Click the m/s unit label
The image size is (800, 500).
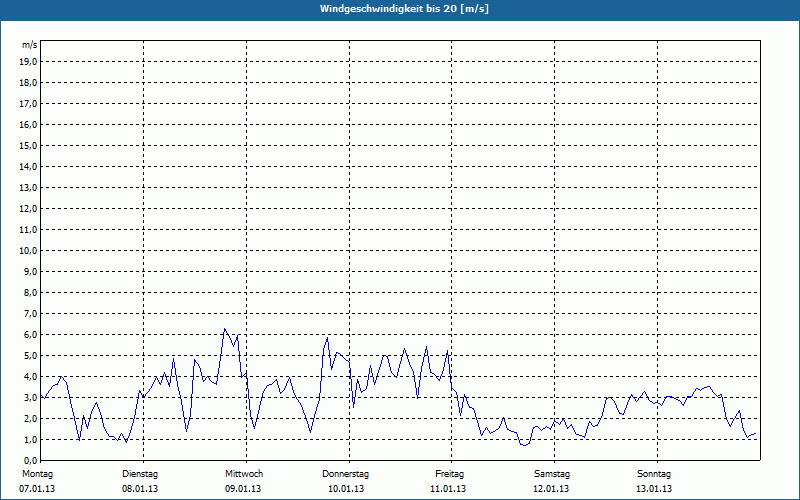point(30,45)
